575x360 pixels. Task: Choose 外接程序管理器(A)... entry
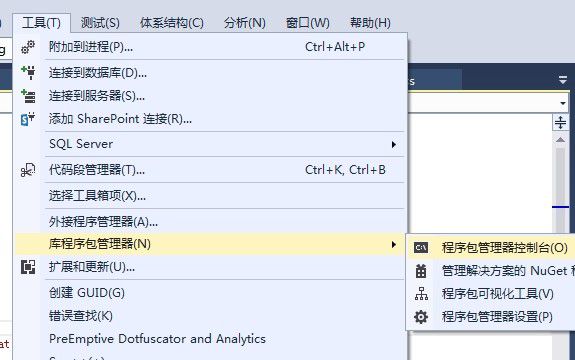coord(210,222)
